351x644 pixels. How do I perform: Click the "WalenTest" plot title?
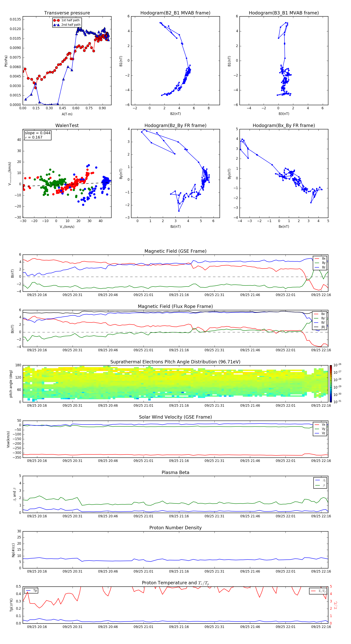coord(67,125)
